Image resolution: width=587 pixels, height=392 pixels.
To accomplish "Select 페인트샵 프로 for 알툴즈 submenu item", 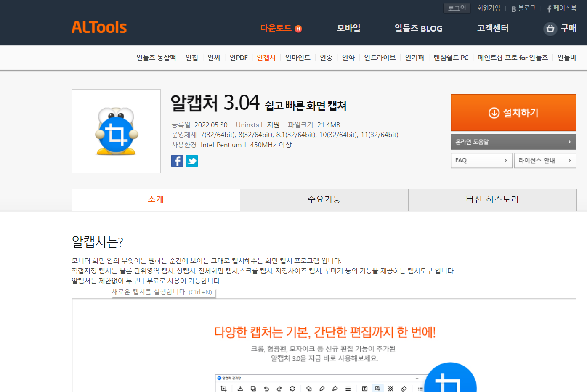I will point(513,58).
